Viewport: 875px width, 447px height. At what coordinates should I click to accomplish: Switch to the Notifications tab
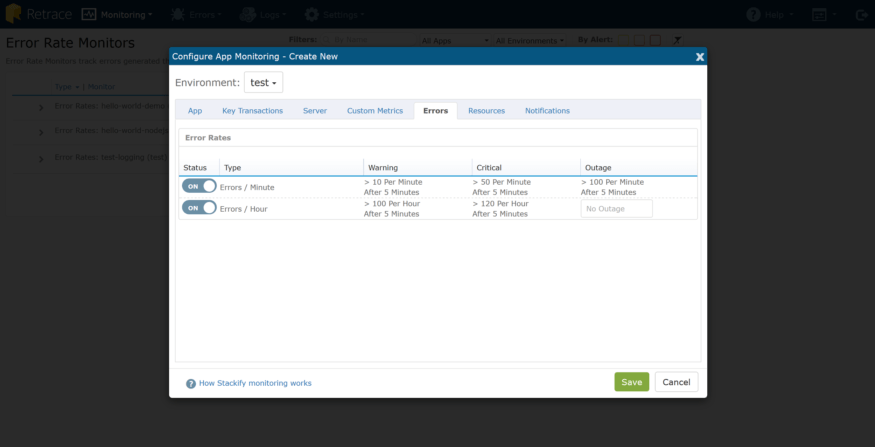[x=547, y=111]
